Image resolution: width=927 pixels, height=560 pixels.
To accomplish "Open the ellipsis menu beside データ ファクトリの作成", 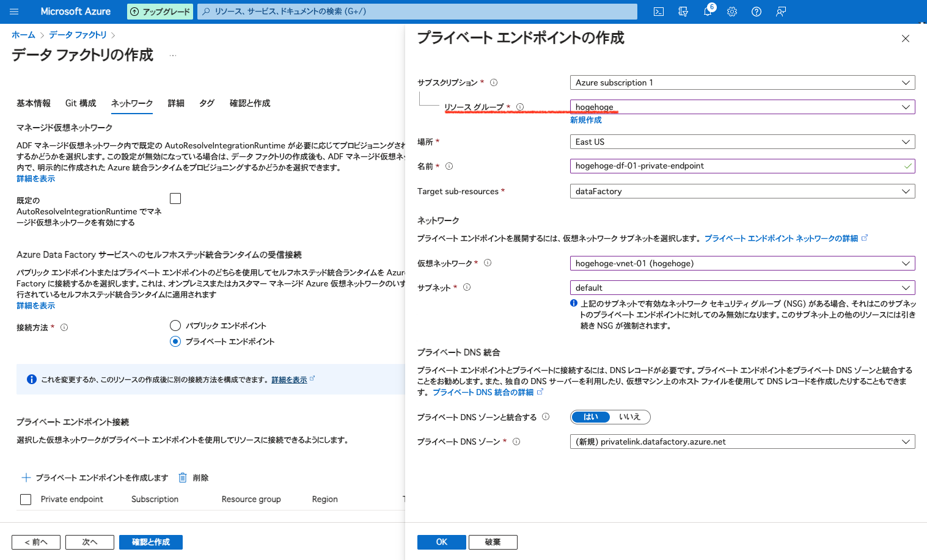I will pos(173,56).
